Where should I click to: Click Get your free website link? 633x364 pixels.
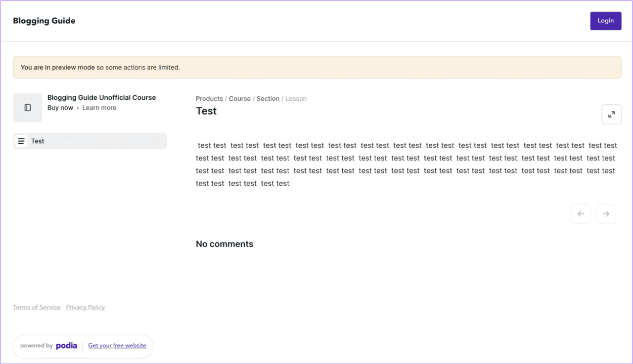click(117, 345)
